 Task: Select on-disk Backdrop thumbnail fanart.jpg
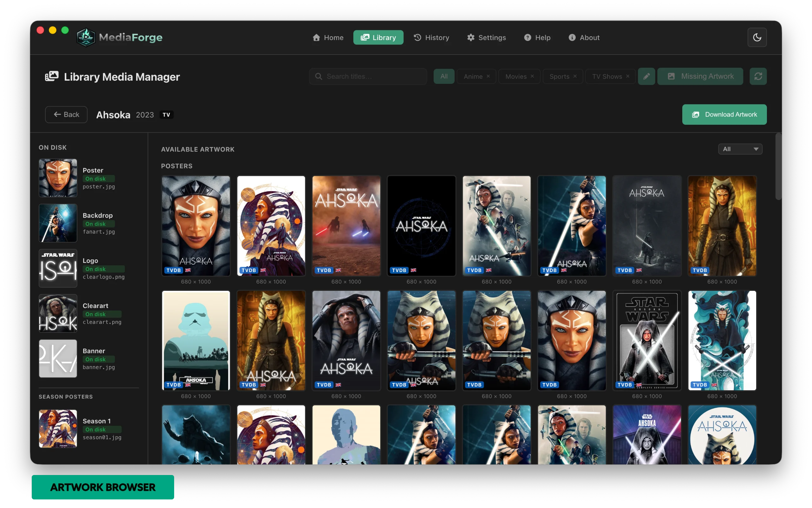click(x=58, y=223)
